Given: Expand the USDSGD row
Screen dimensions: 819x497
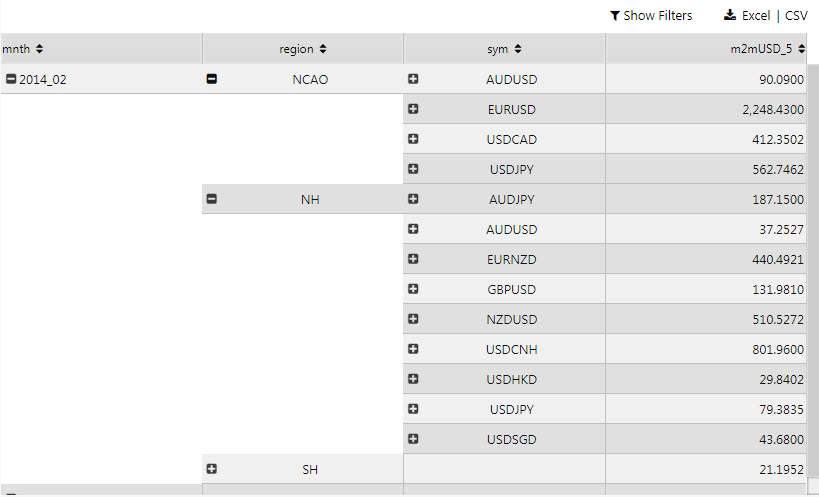Looking at the screenshot, I should [413, 439].
